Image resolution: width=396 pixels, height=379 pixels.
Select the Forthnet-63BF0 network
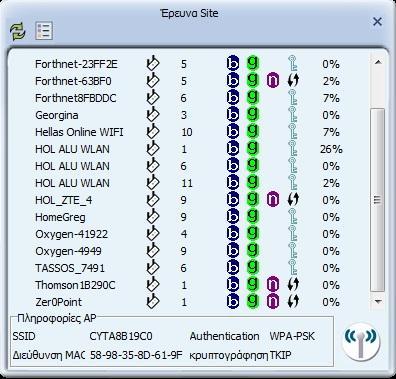[73, 81]
